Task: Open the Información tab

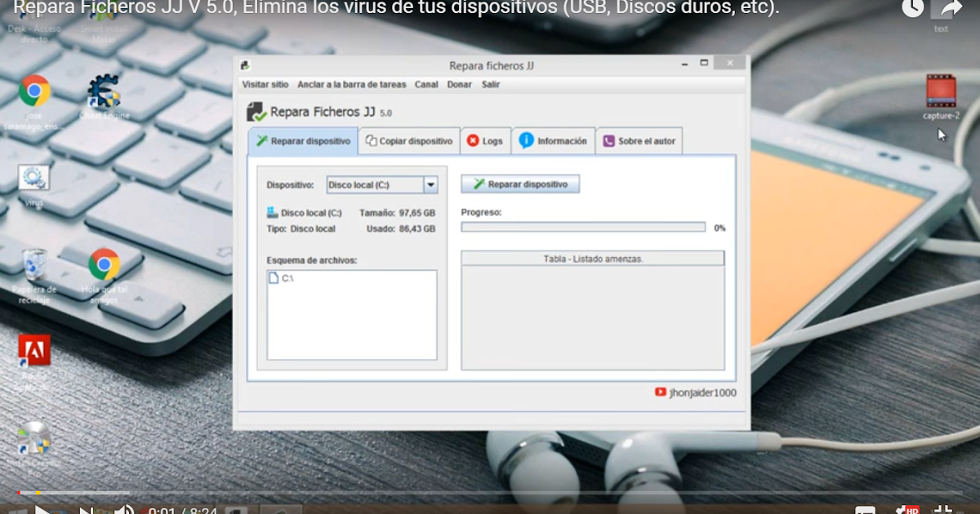Action: pyautogui.click(x=553, y=140)
